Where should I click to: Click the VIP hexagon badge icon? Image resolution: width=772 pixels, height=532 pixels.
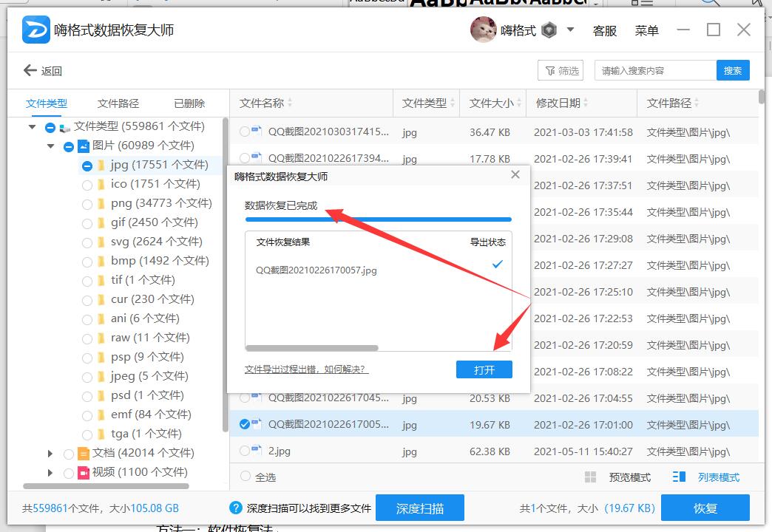tap(549, 30)
